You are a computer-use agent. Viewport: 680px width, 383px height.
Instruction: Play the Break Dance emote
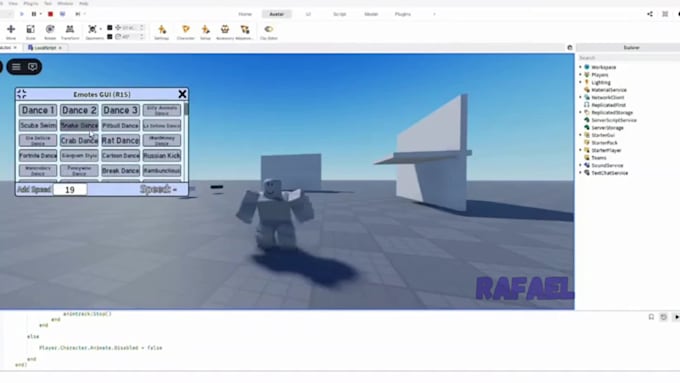121,170
